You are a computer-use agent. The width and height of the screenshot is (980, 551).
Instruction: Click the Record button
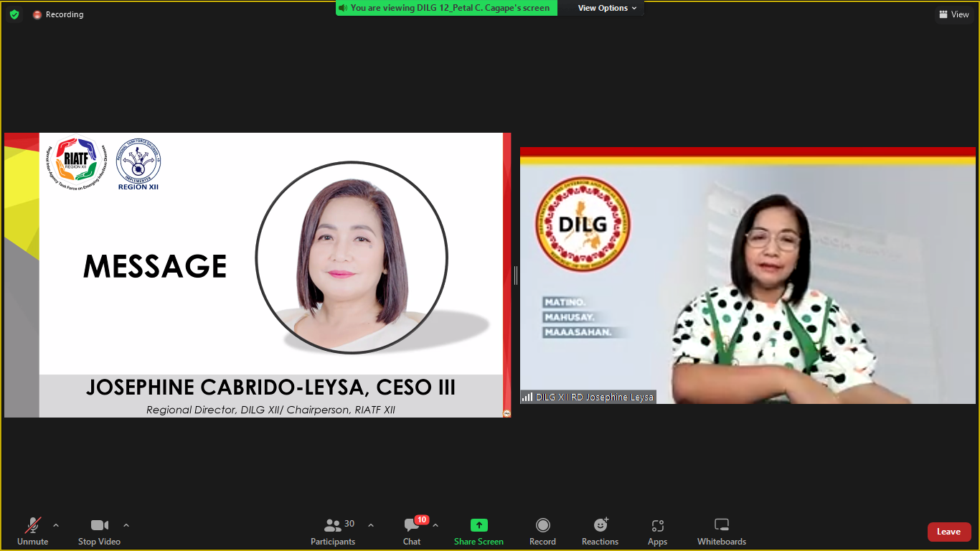(542, 532)
